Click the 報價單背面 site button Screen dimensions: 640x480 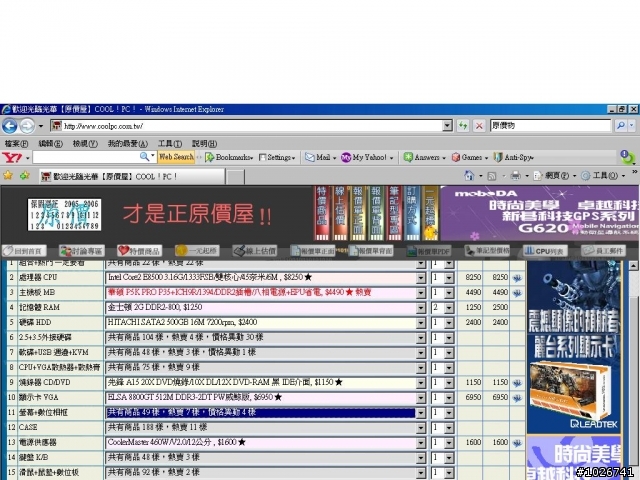point(371,251)
